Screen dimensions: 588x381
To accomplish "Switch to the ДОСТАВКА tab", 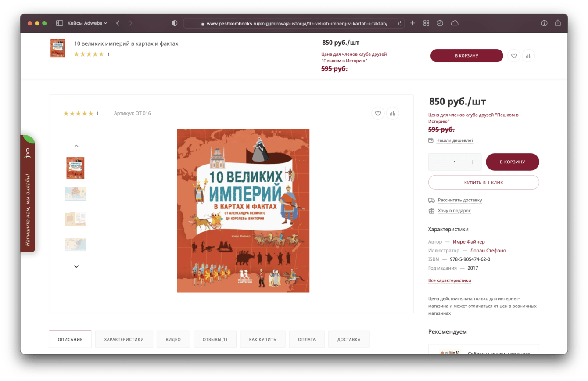I will click(x=349, y=339).
